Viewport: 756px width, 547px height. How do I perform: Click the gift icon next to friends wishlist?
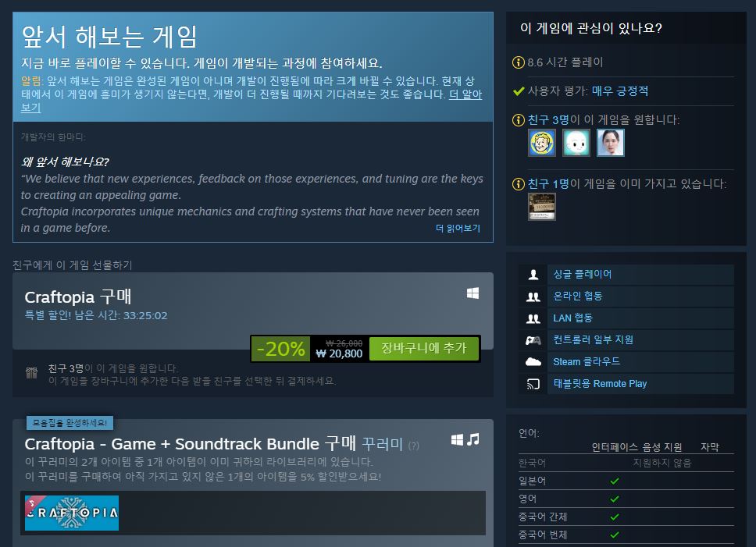click(x=31, y=373)
